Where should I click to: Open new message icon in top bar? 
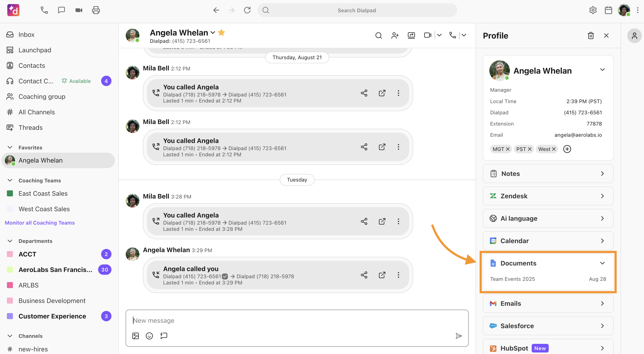[61, 10]
